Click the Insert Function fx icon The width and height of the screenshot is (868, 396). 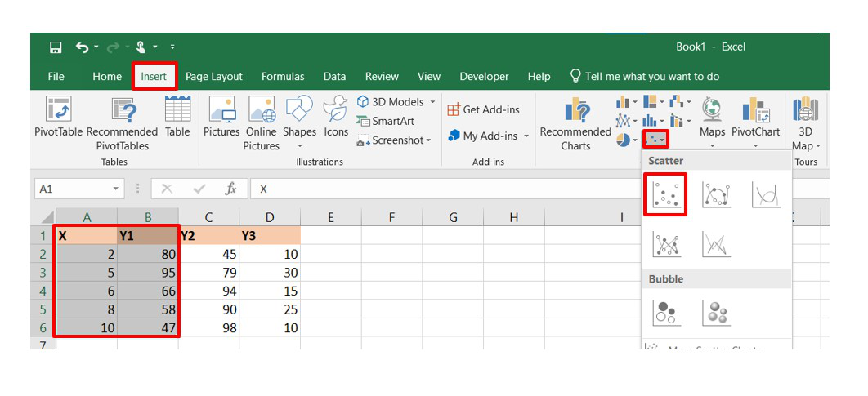231,189
